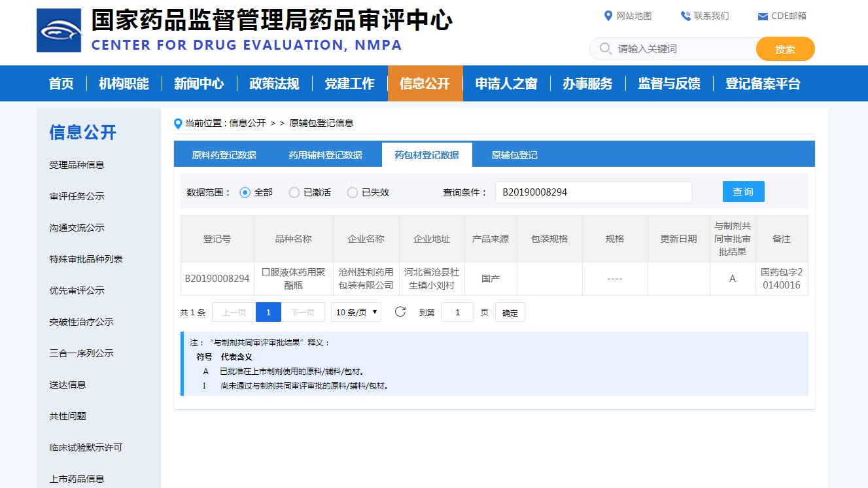Open the CDE邮箱 envelope icon
Screen dimensions: 868x488
coord(763,16)
